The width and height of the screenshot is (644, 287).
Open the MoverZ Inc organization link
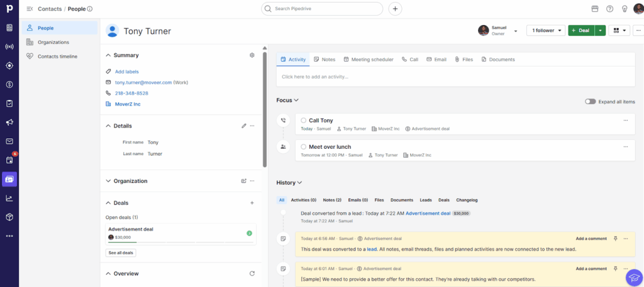pos(128,104)
